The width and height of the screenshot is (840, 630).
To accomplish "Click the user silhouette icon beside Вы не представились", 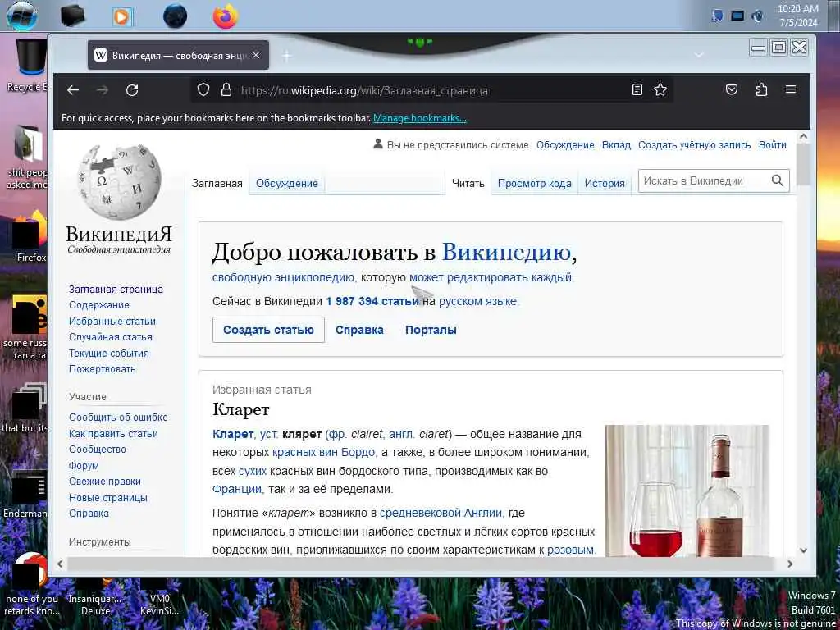I will (378, 144).
